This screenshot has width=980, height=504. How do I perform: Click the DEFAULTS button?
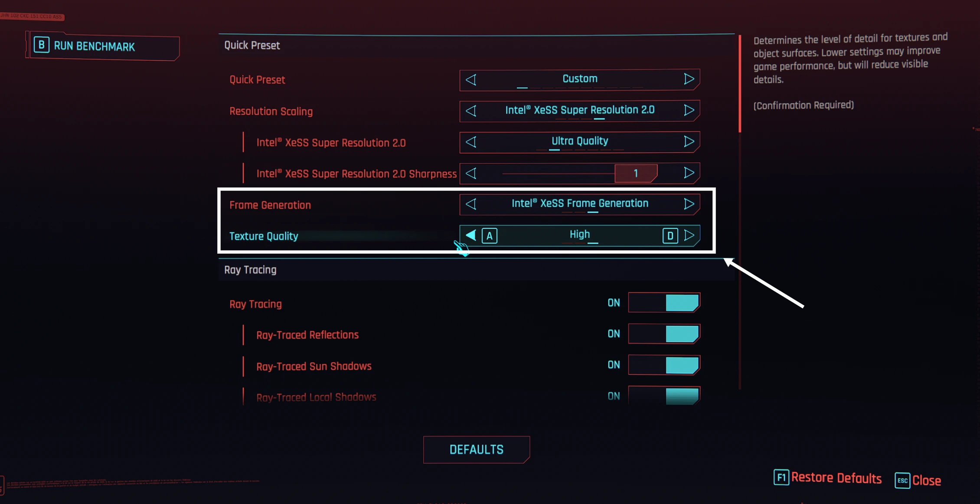(x=476, y=450)
